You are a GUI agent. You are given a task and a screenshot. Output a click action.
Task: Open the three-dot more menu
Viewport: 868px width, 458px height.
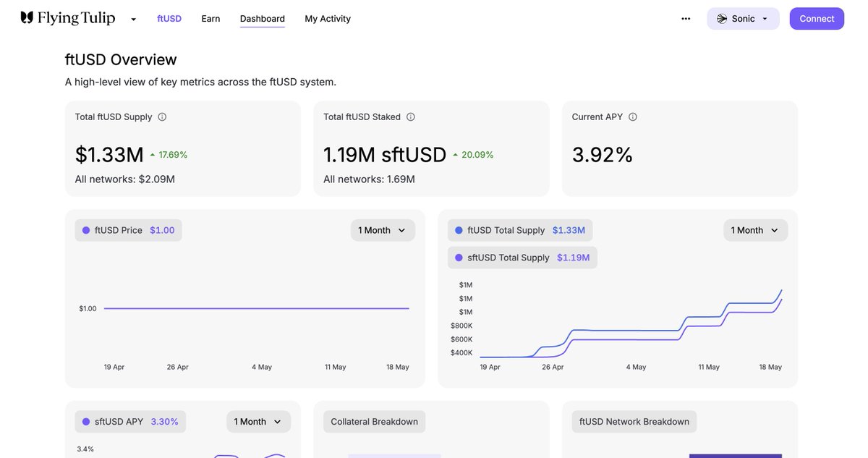click(x=686, y=19)
